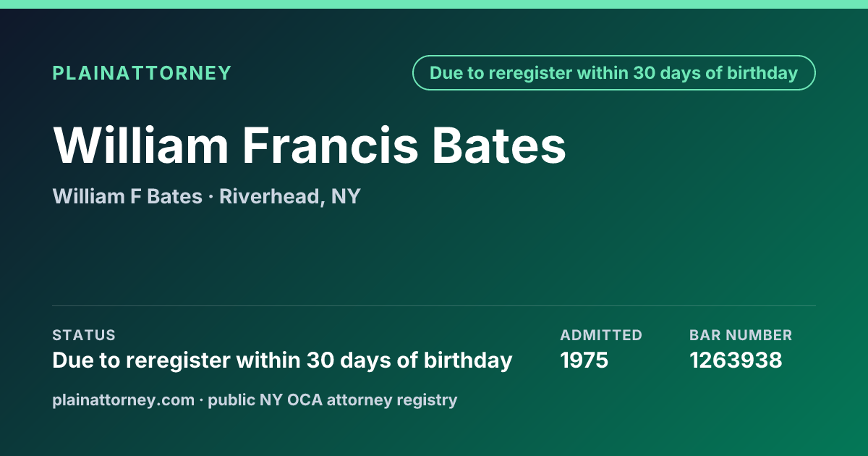Select the bar number 1263938

(736, 360)
